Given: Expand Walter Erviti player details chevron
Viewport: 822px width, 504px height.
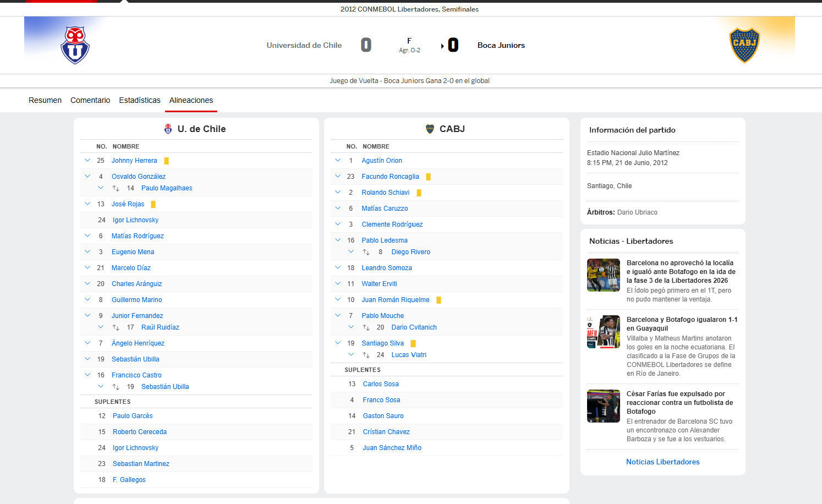Looking at the screenshot, I should [x=338, y=283].
